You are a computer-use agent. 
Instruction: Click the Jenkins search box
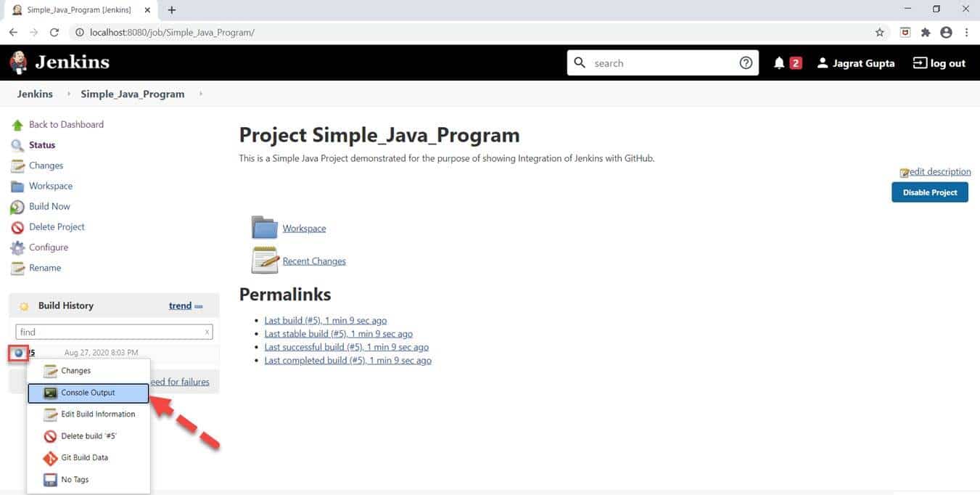click(662, 63)
